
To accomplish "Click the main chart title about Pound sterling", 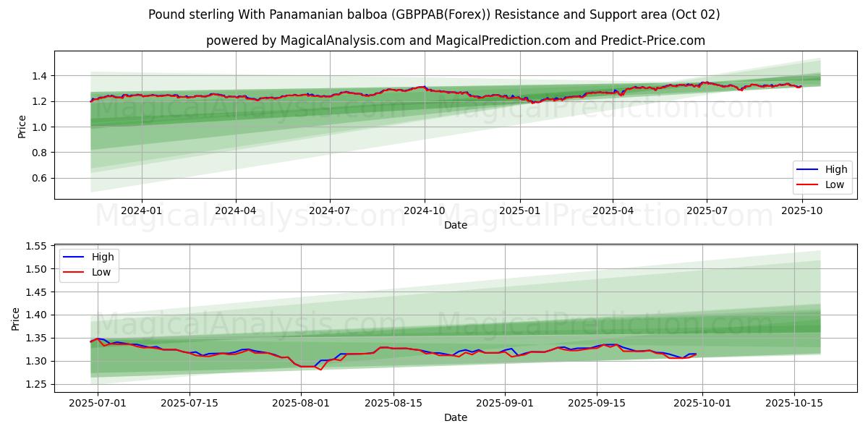I will pos(434,14).
